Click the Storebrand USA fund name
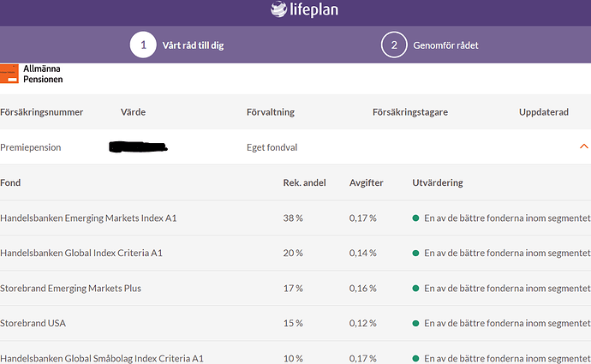Screen dimensions: 591x364 tap(35, 323)
